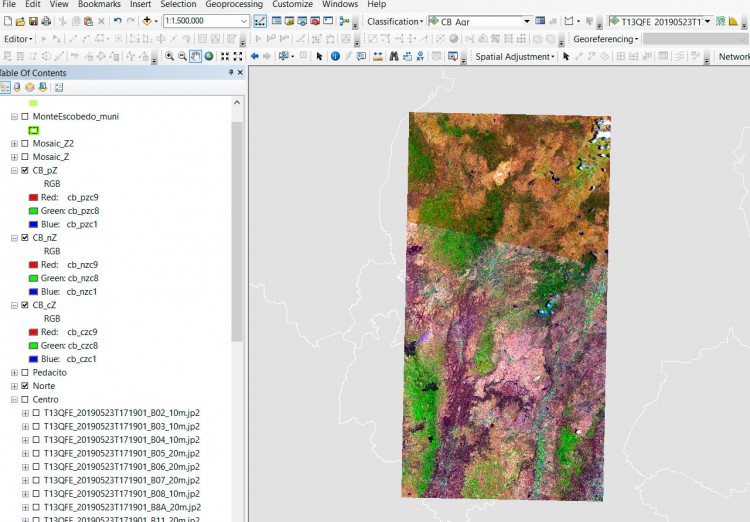Choose the Select Elements arrow tool
The width and height of the screenshot is (750, 522).
click(x=319, y=56)
